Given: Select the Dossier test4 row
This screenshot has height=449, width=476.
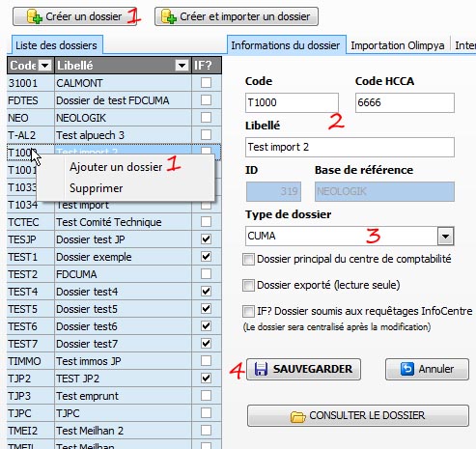Looking at the screenshot, I should coord(114,292).
